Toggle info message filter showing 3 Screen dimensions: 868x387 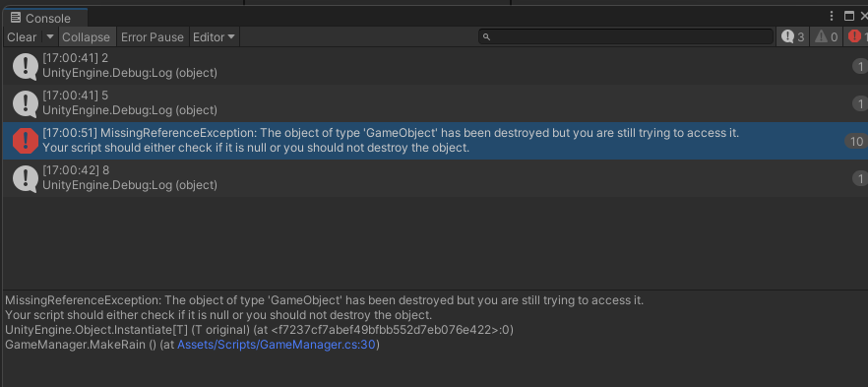793,37
